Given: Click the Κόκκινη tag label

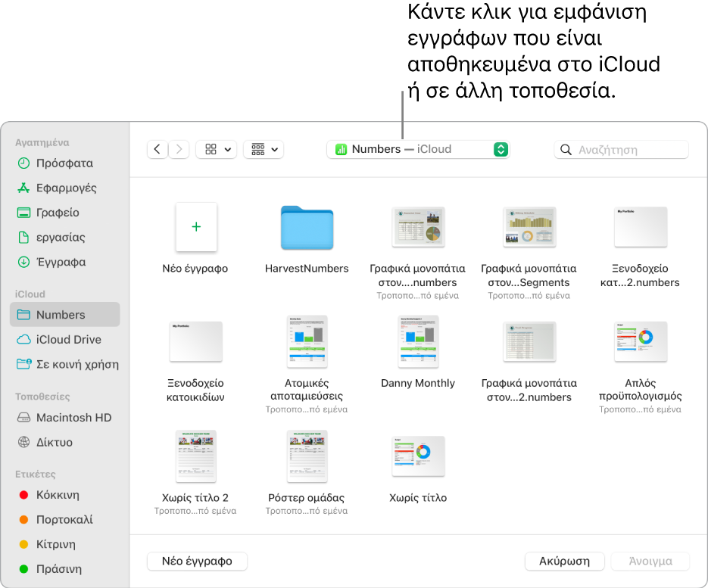Looking at the screenshot, I should point(58,495).
